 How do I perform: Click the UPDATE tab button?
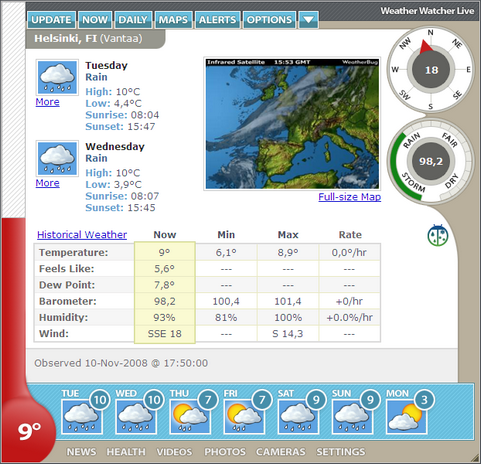point(51,20)
